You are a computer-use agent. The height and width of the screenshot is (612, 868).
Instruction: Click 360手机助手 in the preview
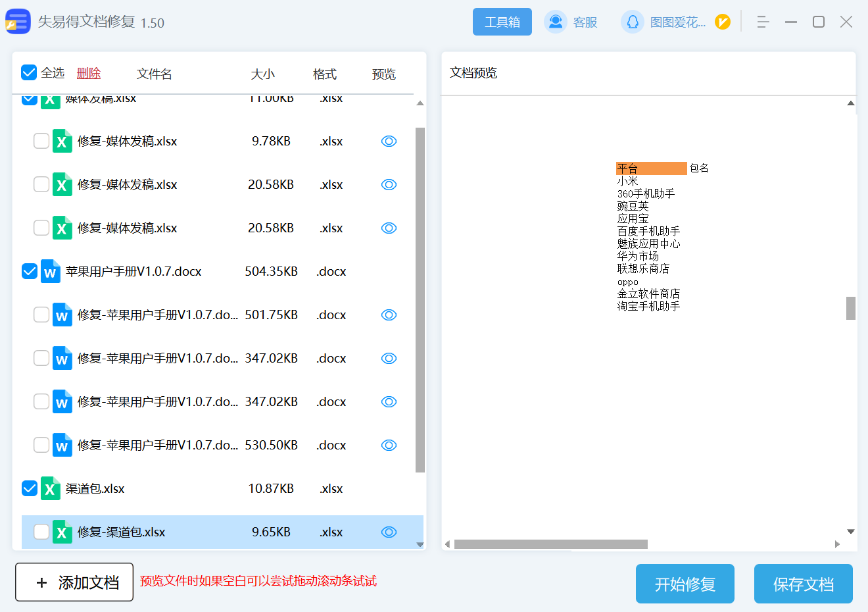646,193
